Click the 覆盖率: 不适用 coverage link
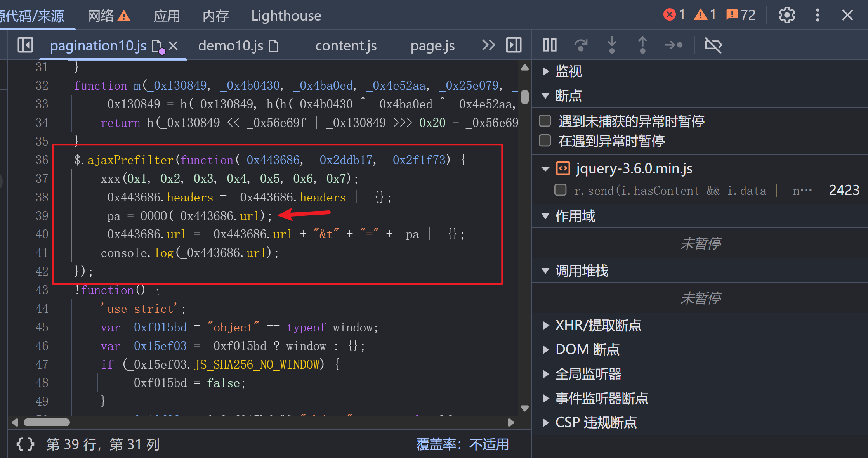This screenshot has height=458, width=868. coord(462,444)
